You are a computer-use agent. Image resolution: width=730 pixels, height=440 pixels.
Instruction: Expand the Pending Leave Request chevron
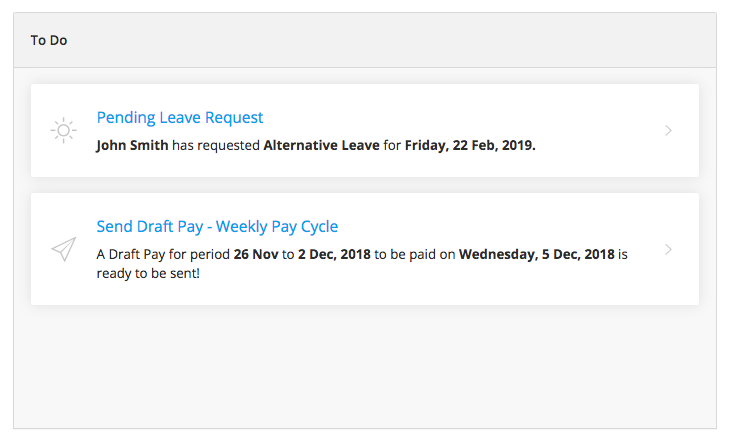coord(668,130)
